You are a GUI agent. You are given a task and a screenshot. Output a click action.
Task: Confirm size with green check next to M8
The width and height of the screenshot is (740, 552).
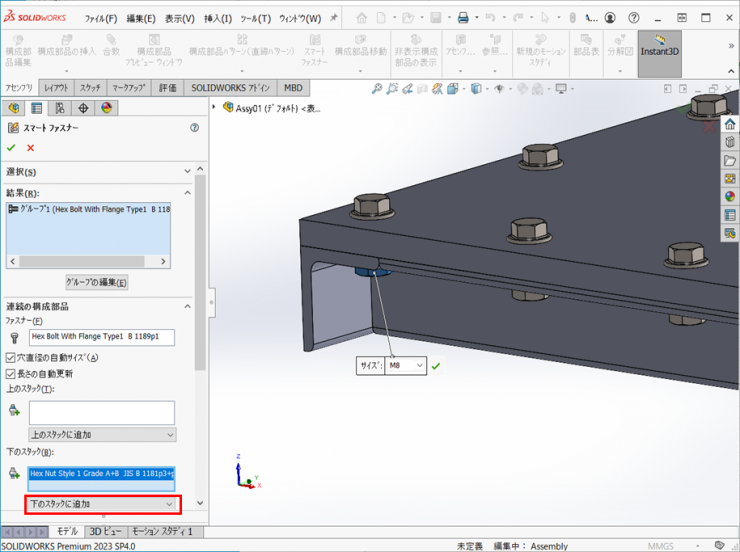pos(436,366)
